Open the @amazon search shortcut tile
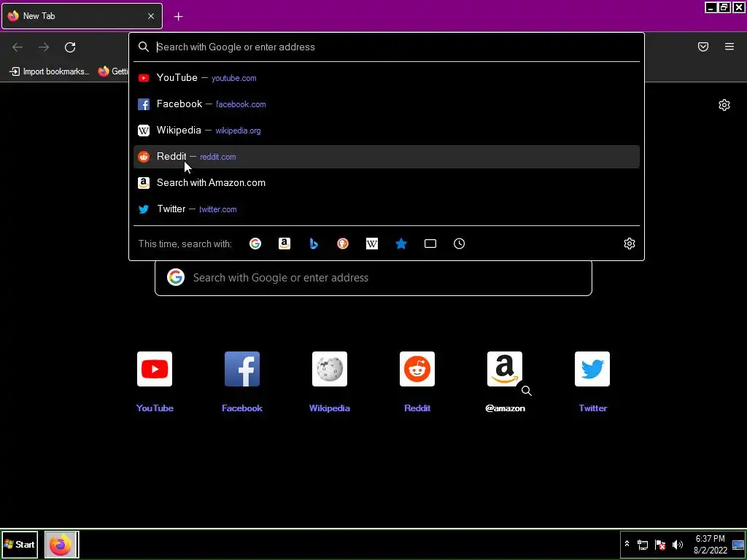Screen dimensions: 747x560 pos(505,369)
